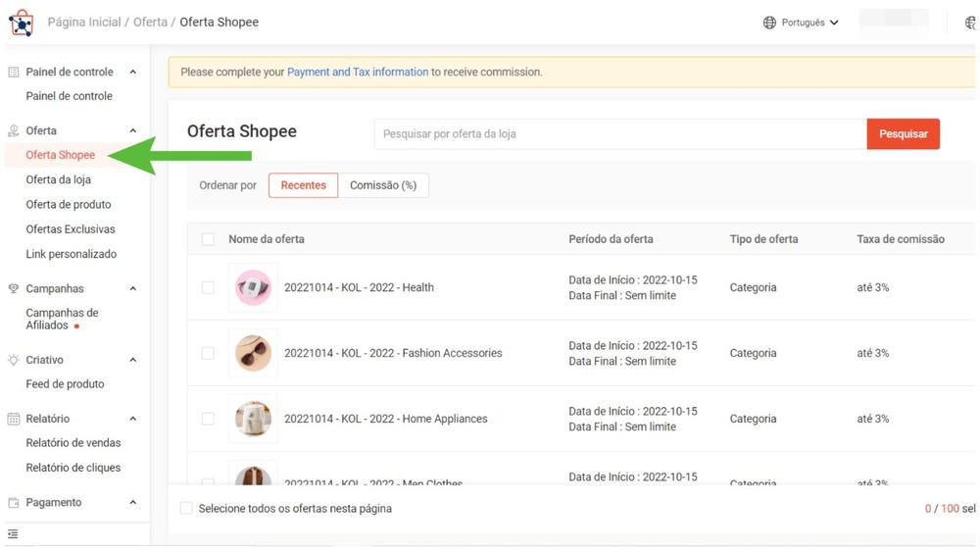980x551 pixels.
Task: Open Ofertas Exclusivas menu item
Action: (71, 228)
